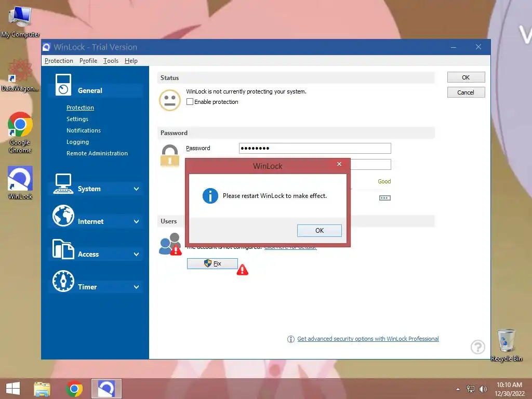
Task: Select Settings in the General sidebar
Action: pyautogui.click(x=77, y=119)
